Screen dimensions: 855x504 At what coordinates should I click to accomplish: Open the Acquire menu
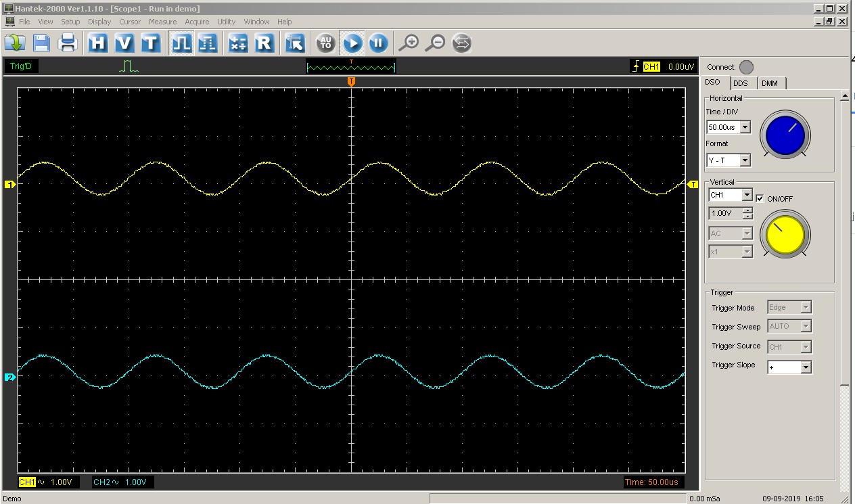[x=197, y=22]
